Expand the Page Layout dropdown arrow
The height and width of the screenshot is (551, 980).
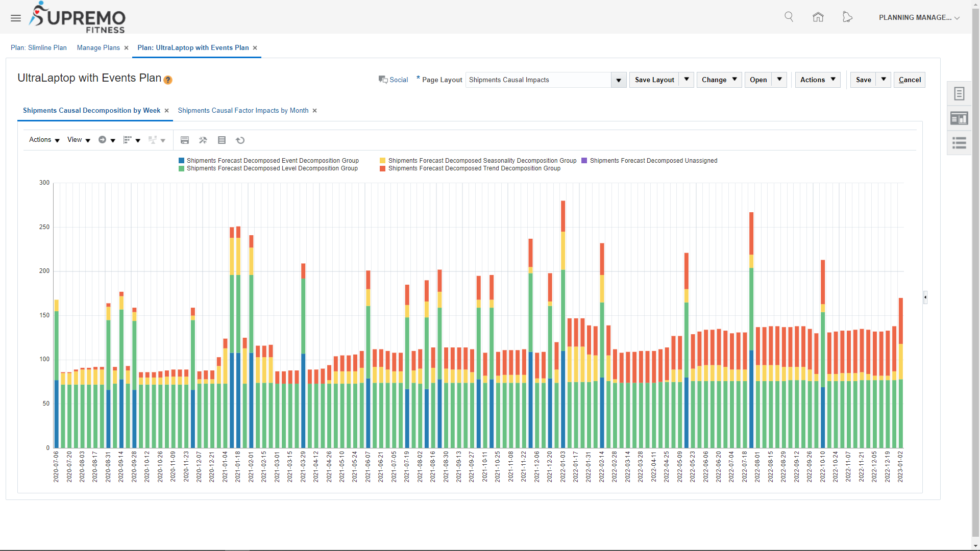[x=619, y=80]
